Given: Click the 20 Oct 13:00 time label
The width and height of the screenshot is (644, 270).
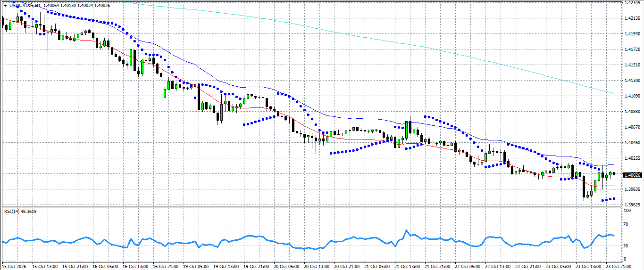Looking at the screenshot, I should (317, 266).
